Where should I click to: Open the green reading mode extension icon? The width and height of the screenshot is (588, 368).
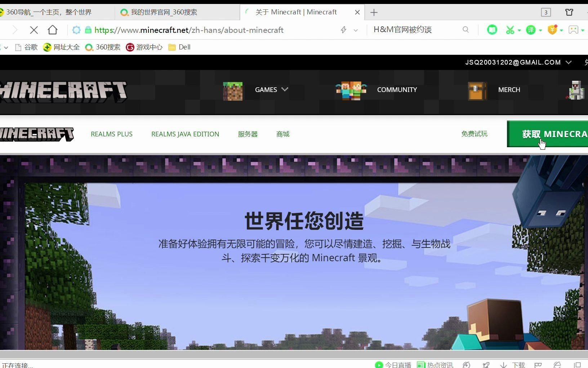pyautogui.click(x=492, y=30)
